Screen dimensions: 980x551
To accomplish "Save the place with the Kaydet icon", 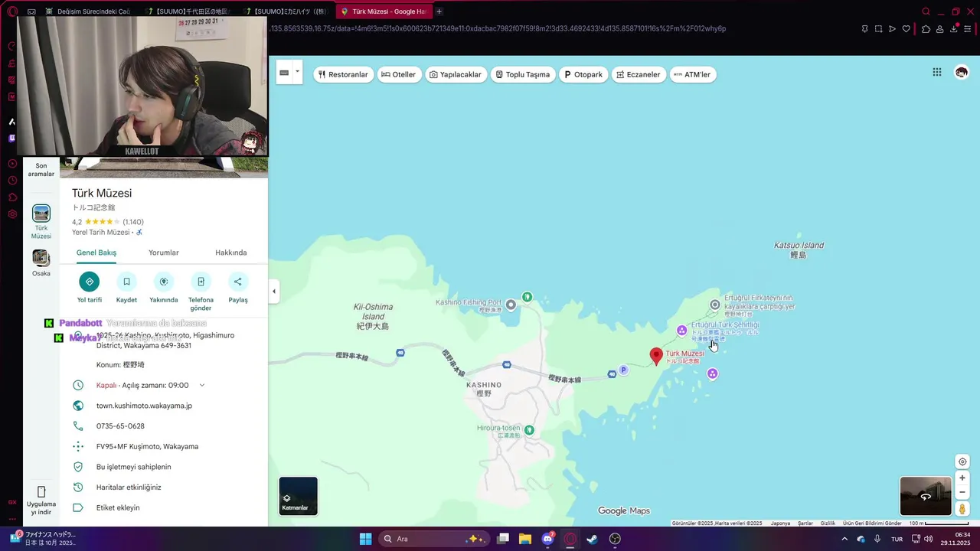I will point(126,282).
